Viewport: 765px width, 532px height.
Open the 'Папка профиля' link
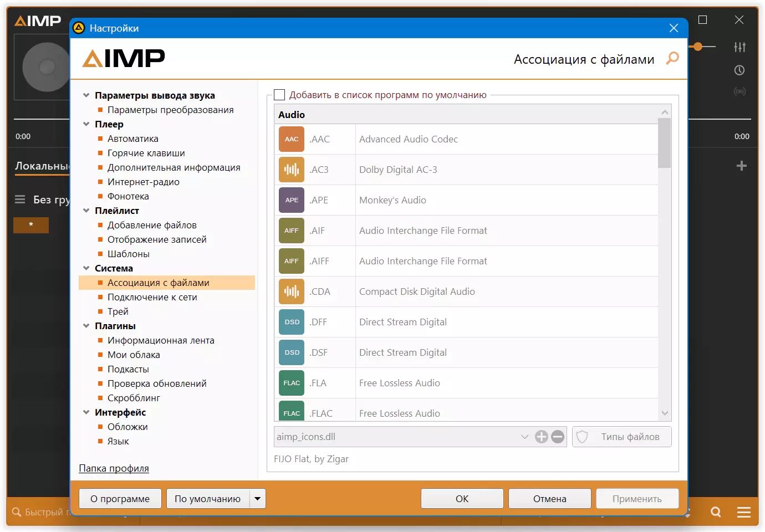tap(114, 468)
